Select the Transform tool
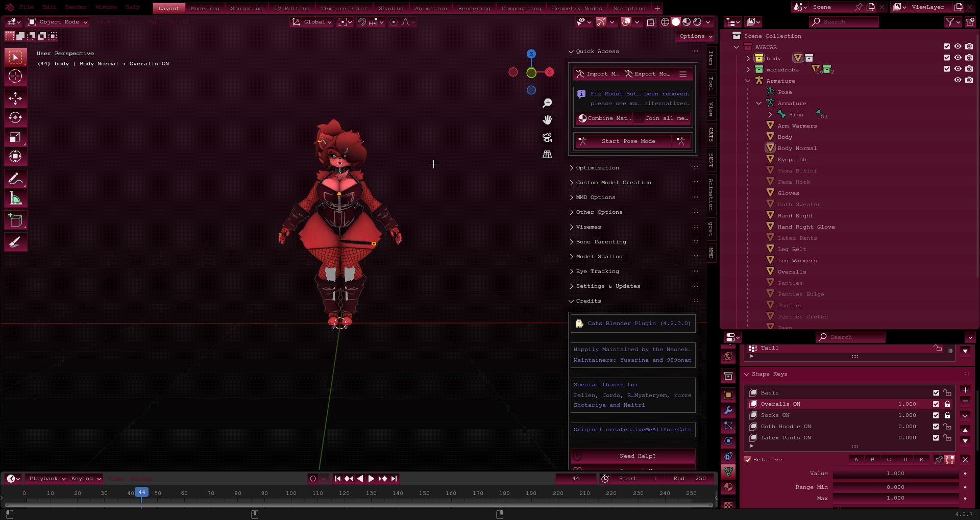 click(x=15, y=157)
